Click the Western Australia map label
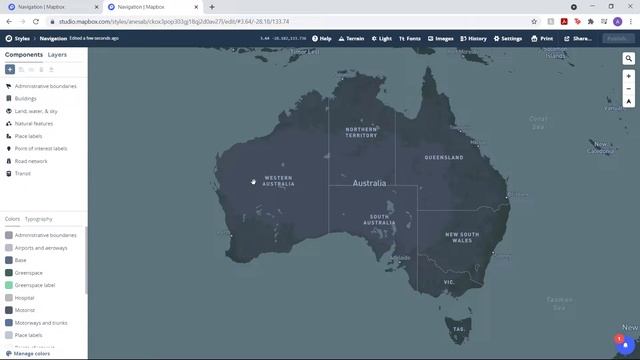The height and width of the screenshot is (360, 640). pyautogui.click(x=278, y=181)
